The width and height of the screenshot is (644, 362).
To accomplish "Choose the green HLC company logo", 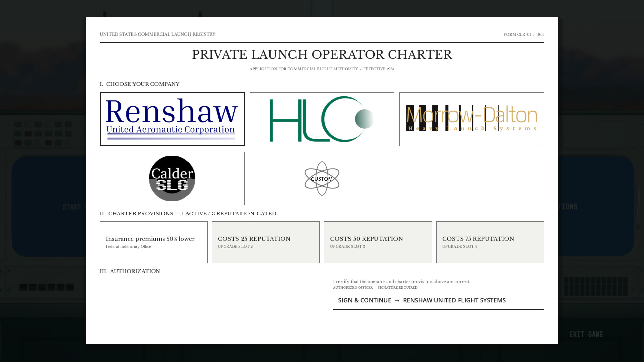I will pyautogui.click(x=322, y=119).
